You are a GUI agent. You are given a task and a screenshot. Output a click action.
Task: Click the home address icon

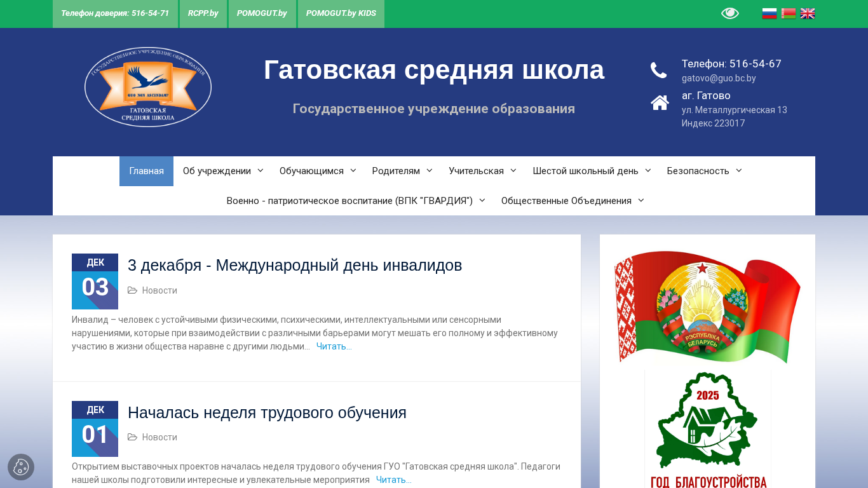tap(660, 102)
